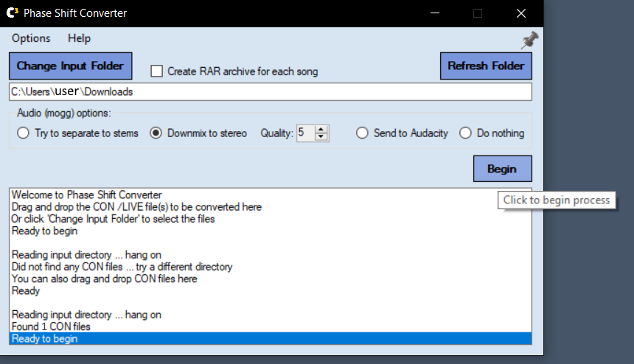Select the highlighted 'Ready to begin' log line
The width and height of the screenshot is (634, 364).
coord(271,338)
